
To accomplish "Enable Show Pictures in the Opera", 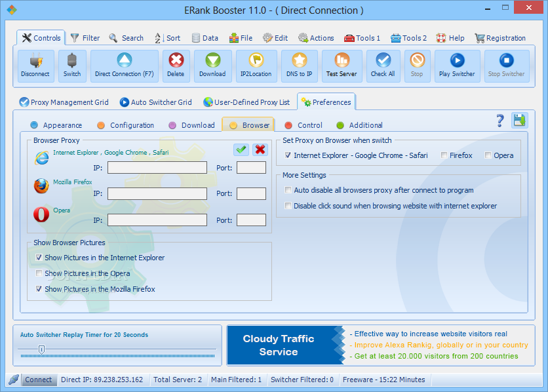I will tap(39, 273).
